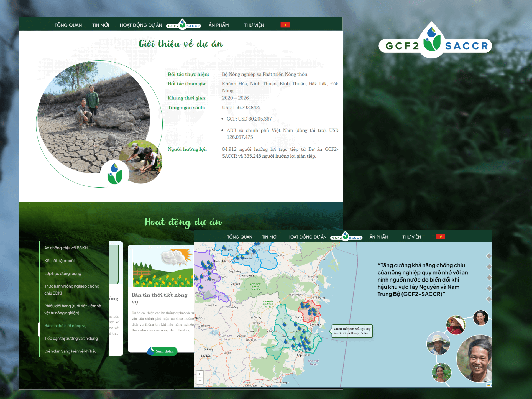This screenshot has width=532, height=399.
Task: Click Vietnam flag in top website header
Action: tap(285, 25)
